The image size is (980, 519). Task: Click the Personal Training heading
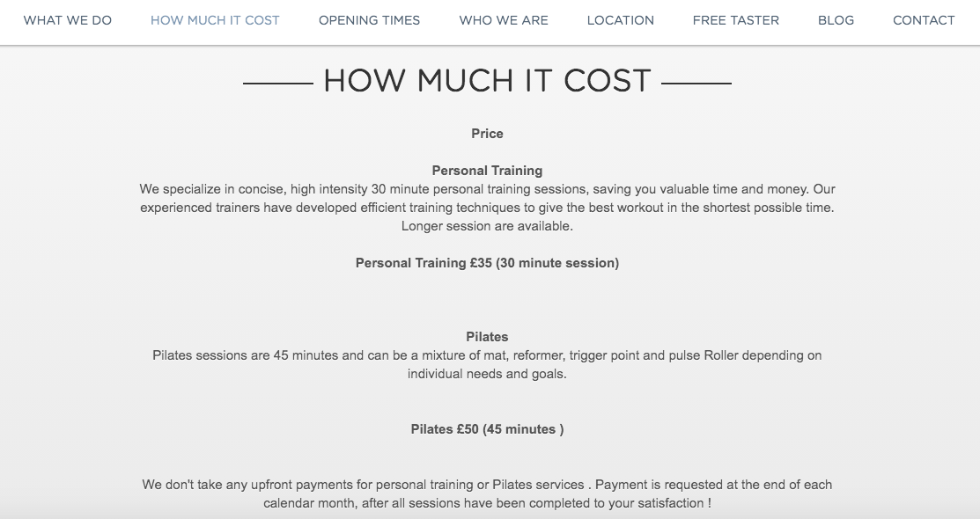click(x=487, y=171)
